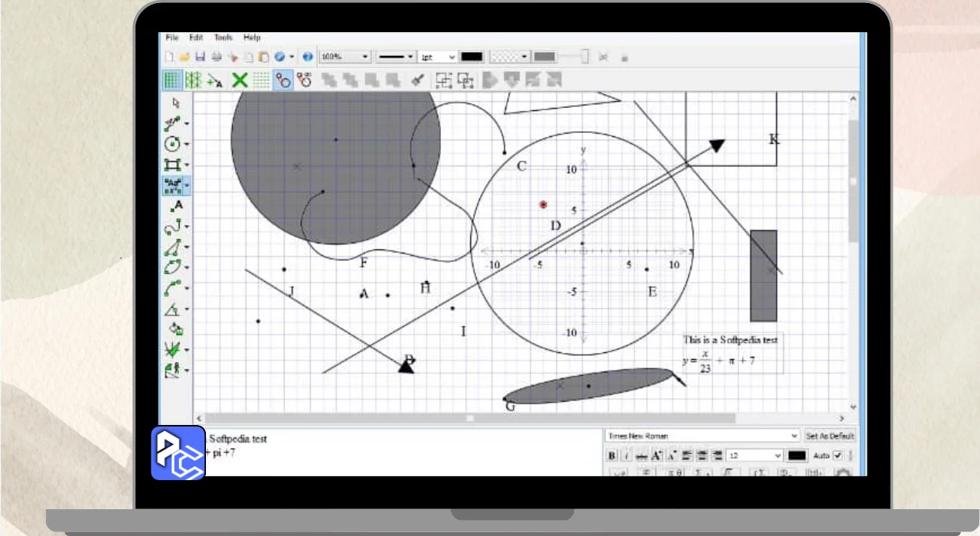The width and height of the screenshot is (980, 536).
Task: Select the triangle polygon tool
Action: (172, 247)
